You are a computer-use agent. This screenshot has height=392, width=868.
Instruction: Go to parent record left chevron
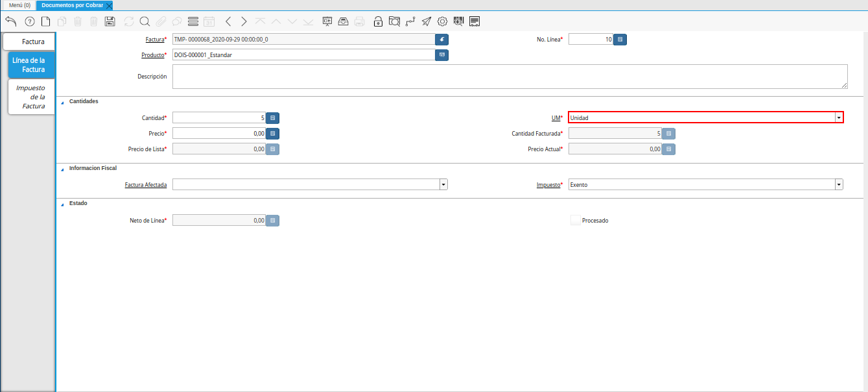point(228,21)
